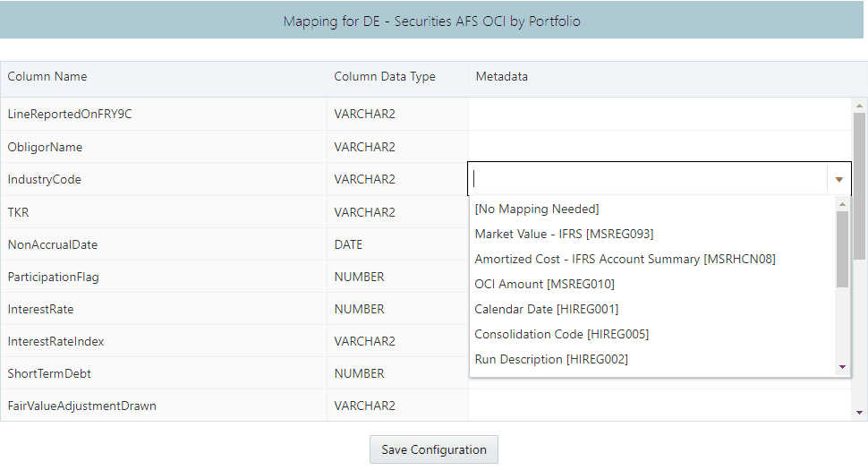The image size is (868, 470).
Task: Click NUMBER type in ShortTermDebt row
Action: tap(359, 373)
